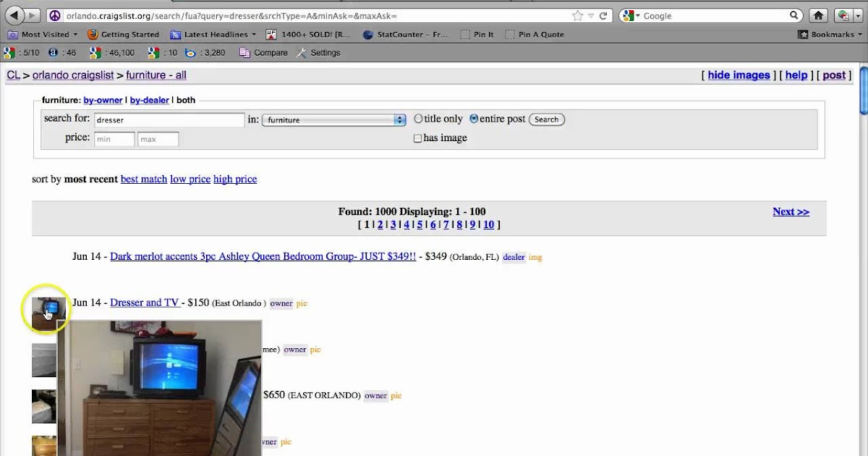Click the max price field
The image size is (868, 456).
point(158,139)
